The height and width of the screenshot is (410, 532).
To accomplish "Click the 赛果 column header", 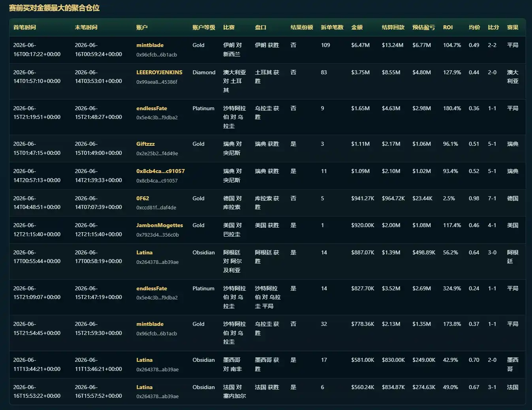I will click(513, 27).
